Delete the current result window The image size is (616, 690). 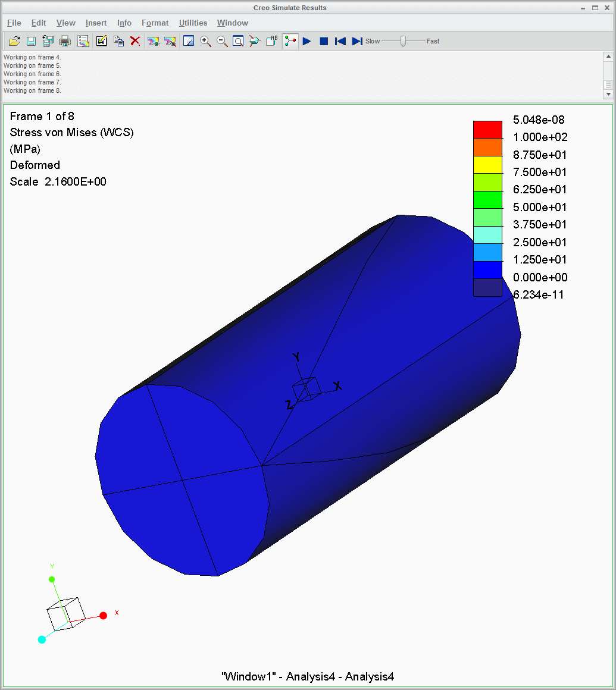coord(135,41)
